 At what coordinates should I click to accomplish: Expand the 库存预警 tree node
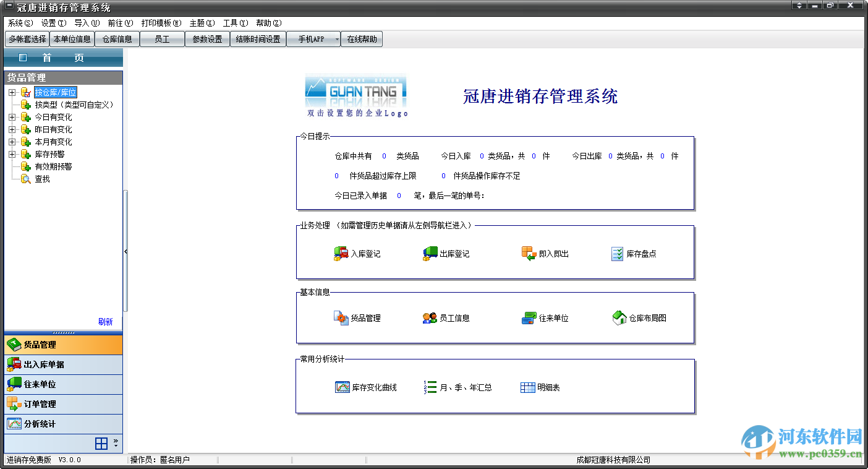12,154
